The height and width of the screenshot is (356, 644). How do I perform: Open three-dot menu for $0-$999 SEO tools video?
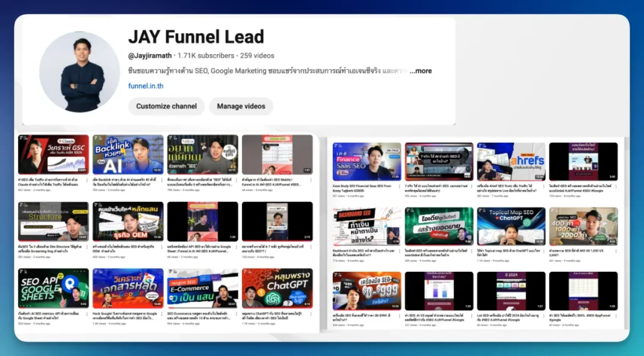click(399, 316)
